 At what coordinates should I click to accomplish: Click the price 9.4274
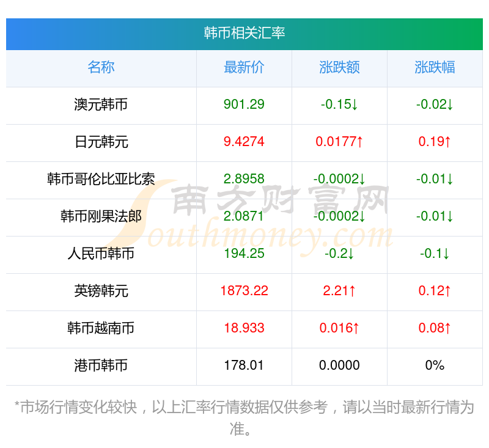(244, 142)
